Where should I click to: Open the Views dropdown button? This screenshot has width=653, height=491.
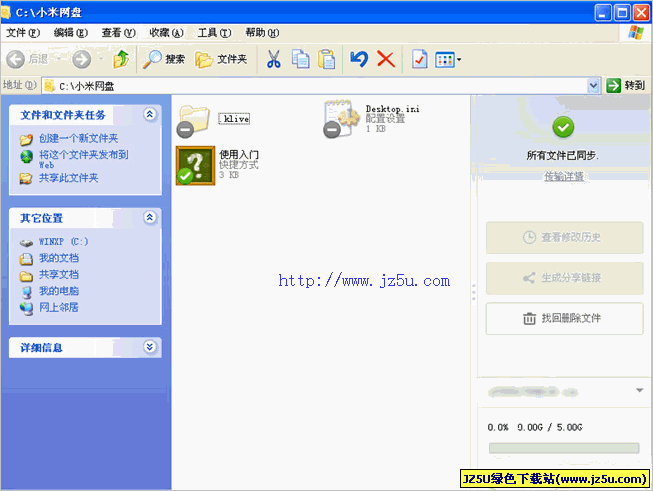(448, 60)
